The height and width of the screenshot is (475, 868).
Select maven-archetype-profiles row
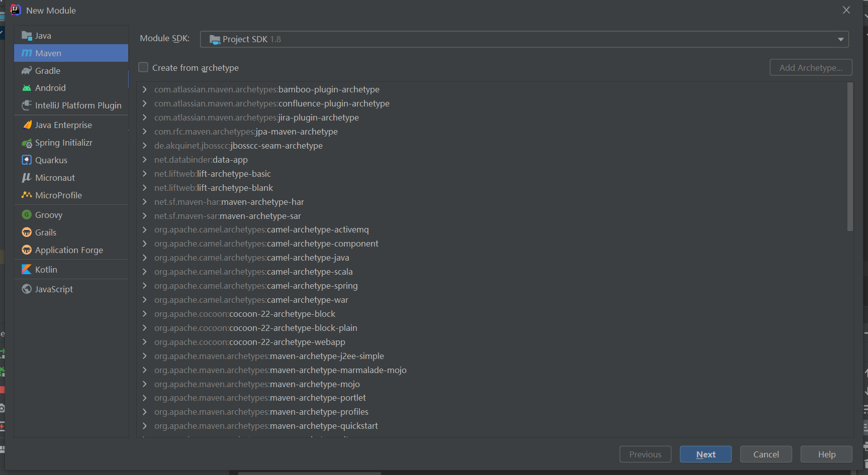[492, 412]
